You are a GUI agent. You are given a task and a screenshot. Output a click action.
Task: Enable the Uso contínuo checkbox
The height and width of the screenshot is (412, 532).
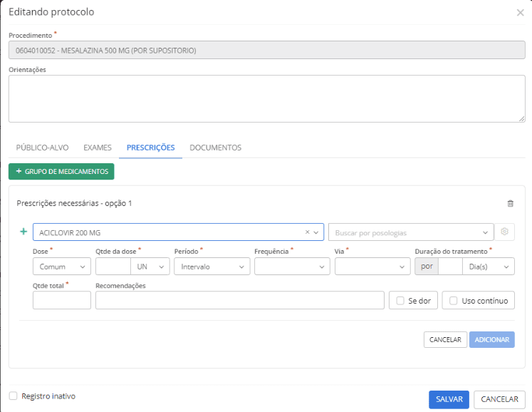(454, 301)
